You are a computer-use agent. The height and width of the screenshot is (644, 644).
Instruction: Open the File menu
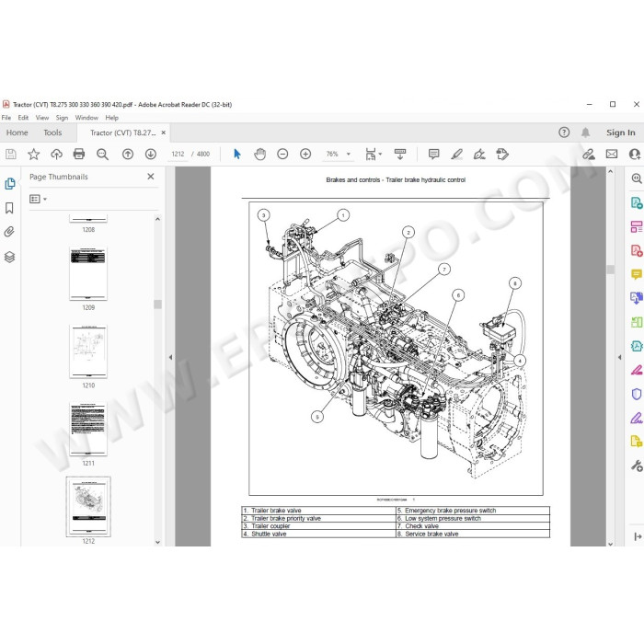(6, 118)
